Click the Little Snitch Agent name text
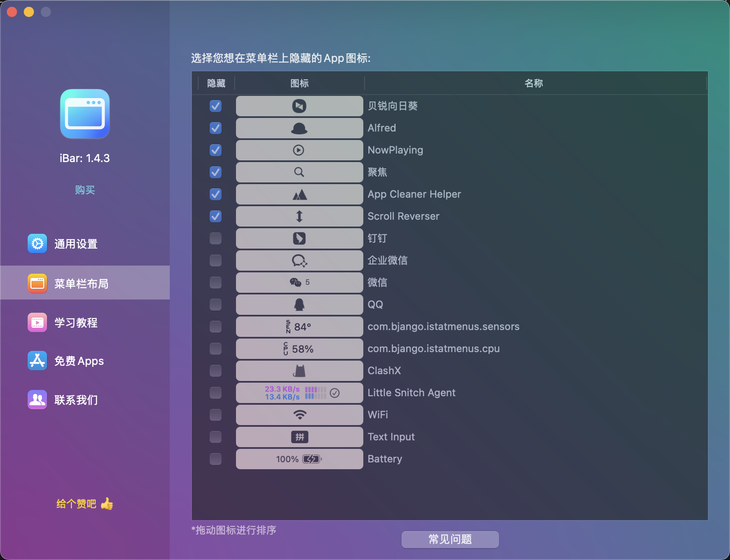 (x=411, y=393)
